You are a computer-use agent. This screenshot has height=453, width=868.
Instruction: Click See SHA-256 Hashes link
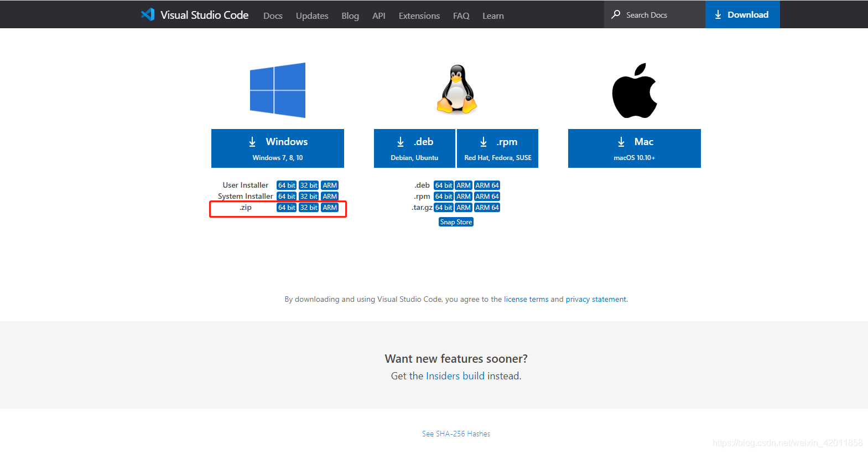point(456,434)
